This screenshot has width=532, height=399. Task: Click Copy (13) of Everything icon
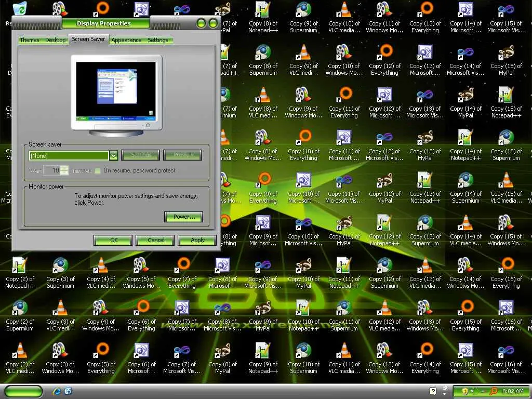coord(425,9)
